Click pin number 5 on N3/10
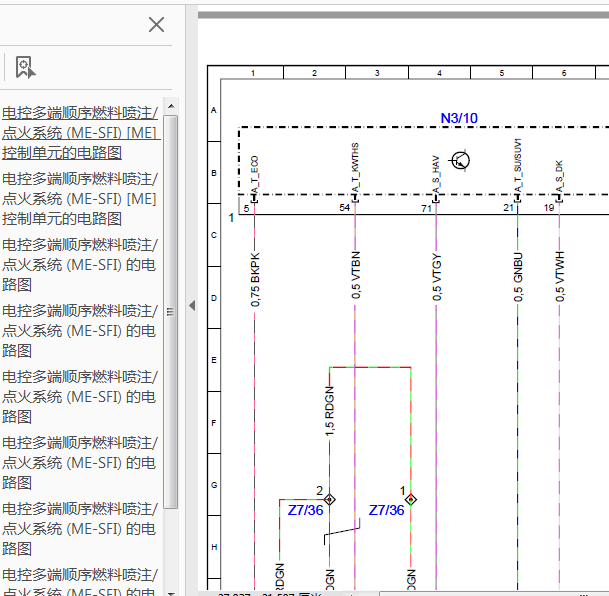 coord(246,209)
